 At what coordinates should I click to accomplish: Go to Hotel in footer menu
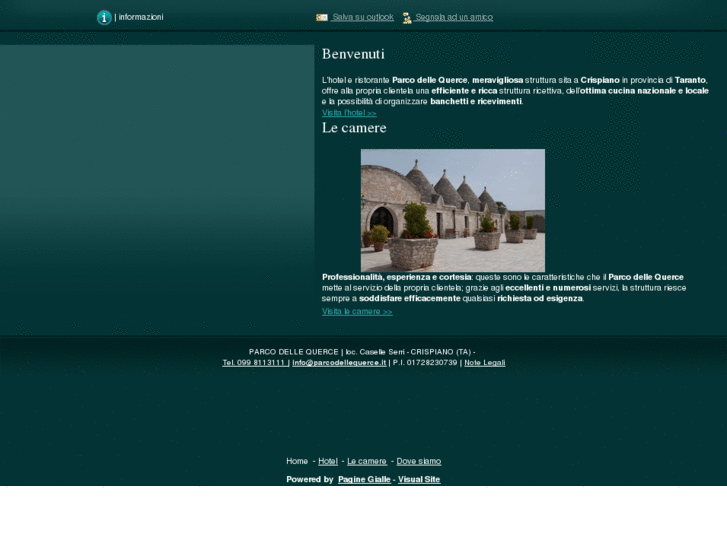point(328,461)
